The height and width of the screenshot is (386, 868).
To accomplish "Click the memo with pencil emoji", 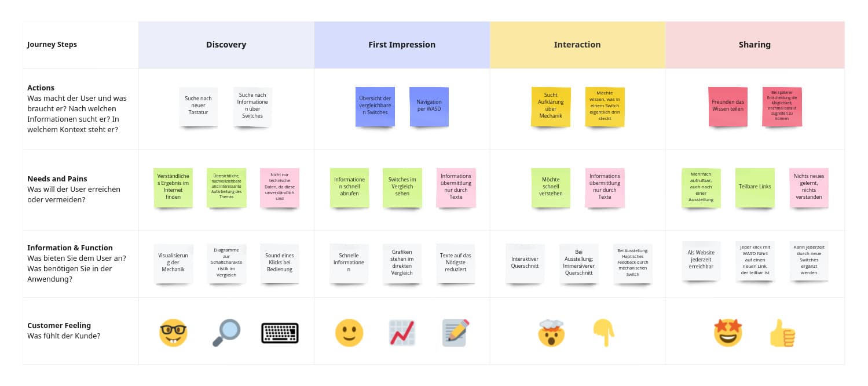I will click(x=455, y=333).
